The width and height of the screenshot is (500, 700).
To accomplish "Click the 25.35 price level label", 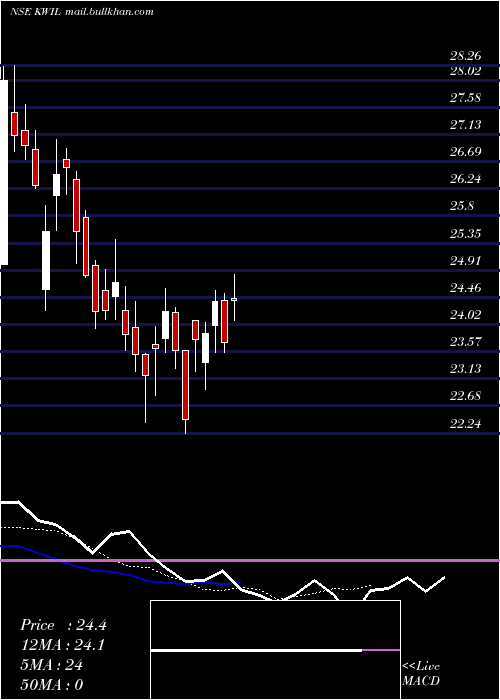I will 465,233.
